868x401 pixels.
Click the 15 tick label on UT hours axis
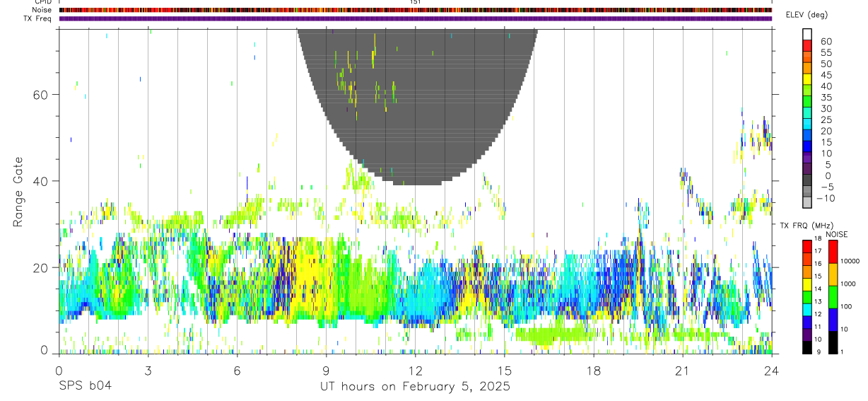coord(504,370)
